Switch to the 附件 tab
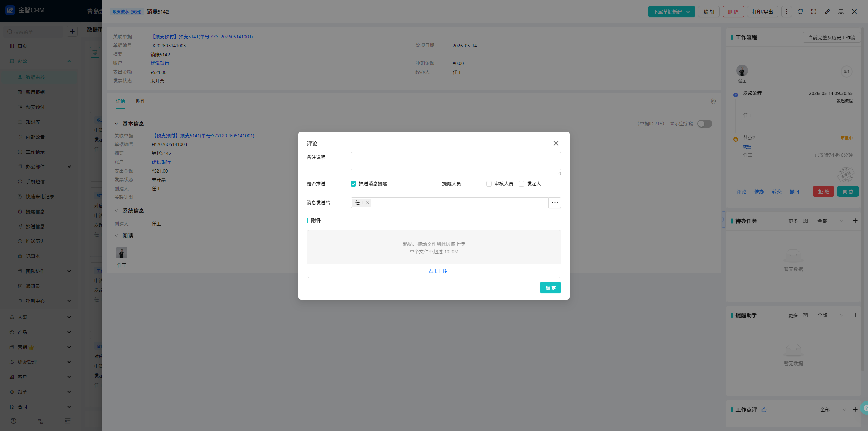 (141, 101)
